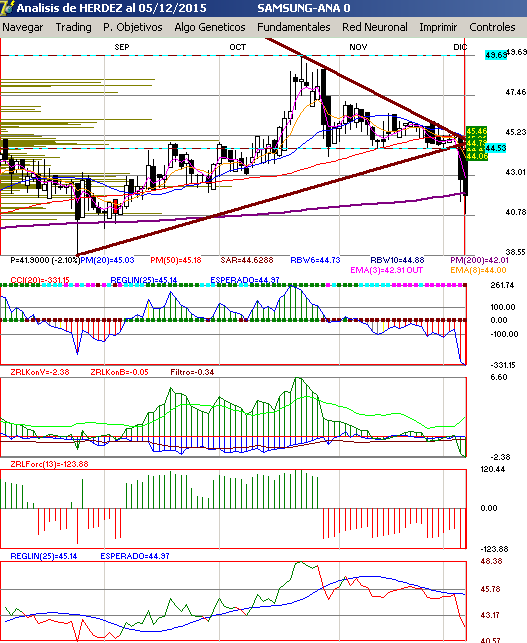Open the Fundamentales menu
The height and width of the screenshot is (643, 527).
[x=294, y=27]
